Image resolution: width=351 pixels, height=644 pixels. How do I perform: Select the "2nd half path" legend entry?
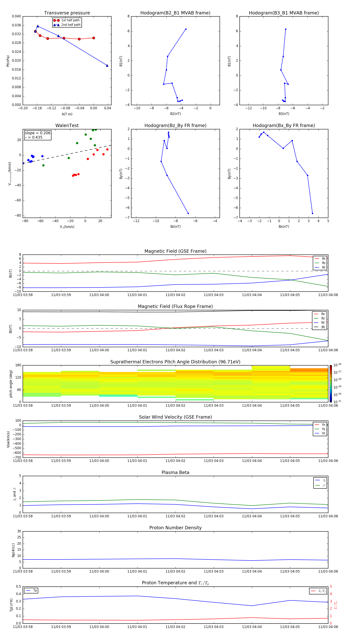pos(67,25)
